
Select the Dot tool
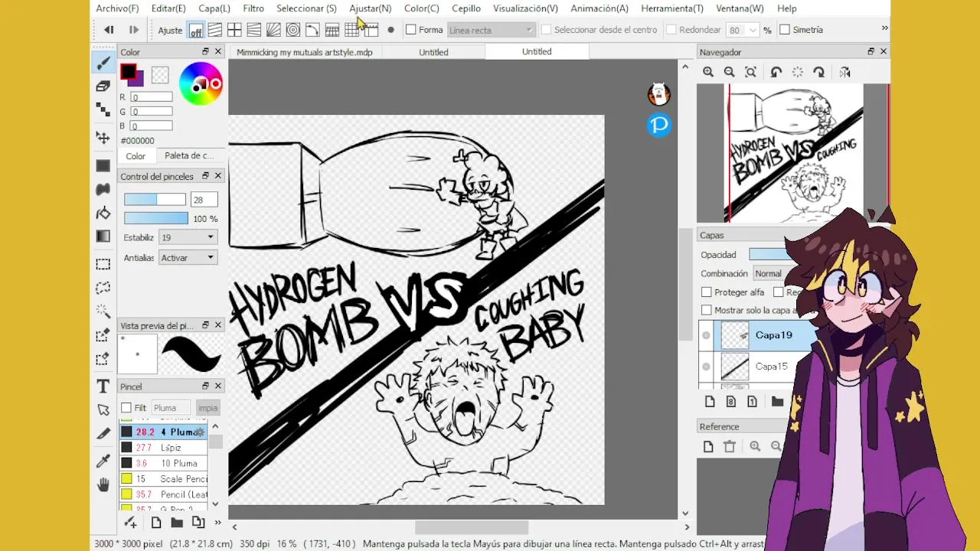pyautogui.click(x=103, y=110)
